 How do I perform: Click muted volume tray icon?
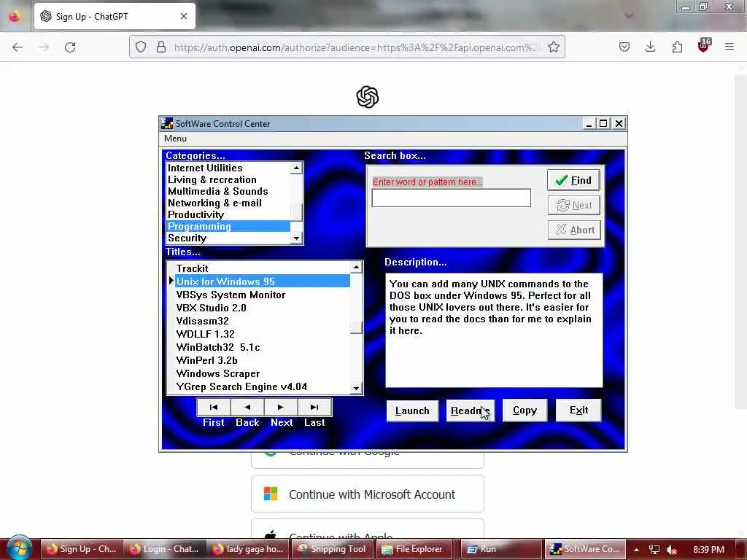pyautogui.click(x=672, y=550)
